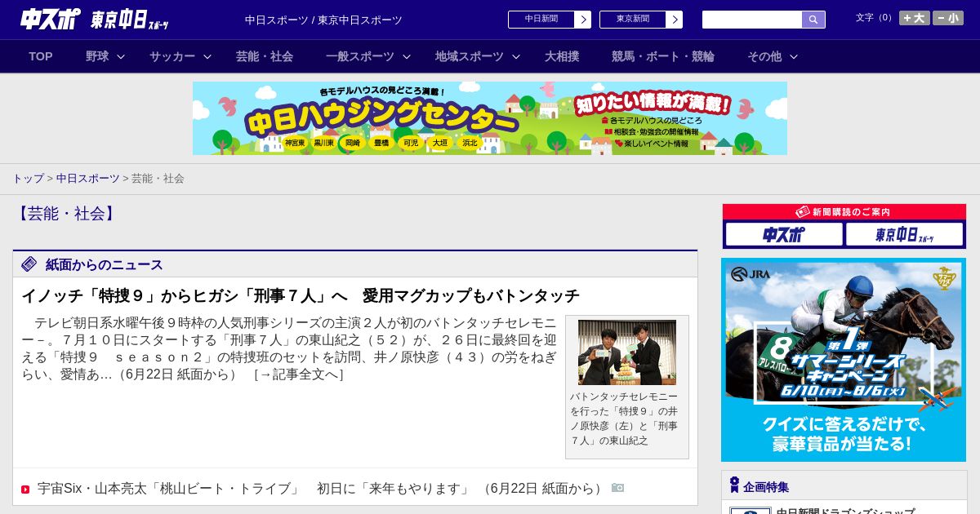Image resolution: width=980 pixels, height=514 pixels.
Task: Open the 中日新聞 link button
Action: click(x=541, y=20)
